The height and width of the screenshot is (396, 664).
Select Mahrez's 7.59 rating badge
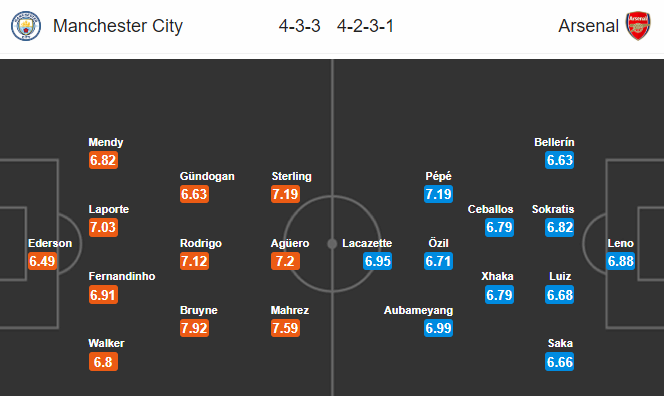point(285,328)
